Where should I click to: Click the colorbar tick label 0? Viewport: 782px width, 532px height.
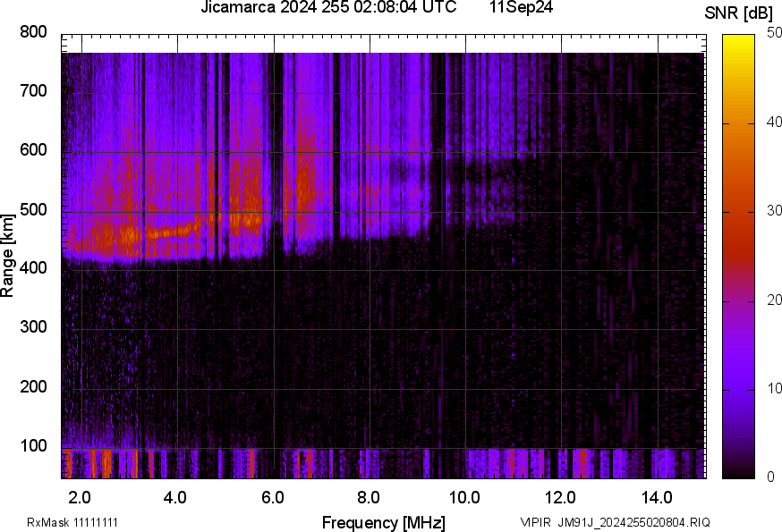pos(769,477)
